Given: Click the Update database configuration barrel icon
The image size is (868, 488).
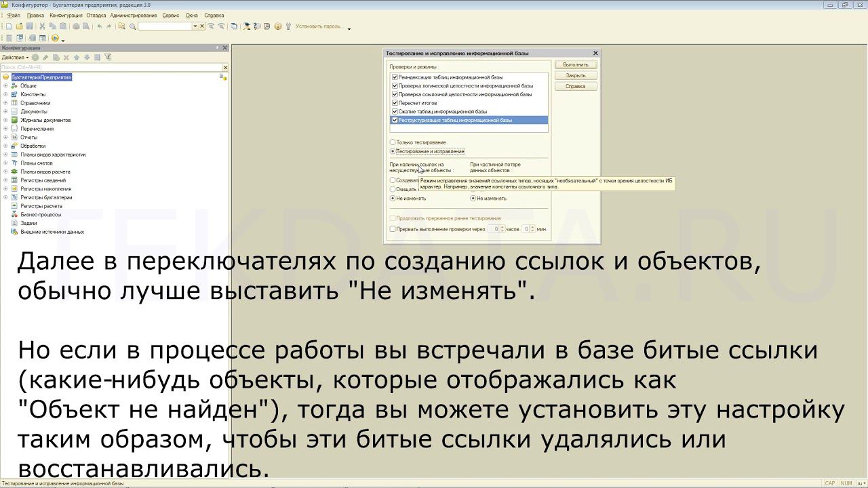Looking at the screenshot, I should coord(32,38).
